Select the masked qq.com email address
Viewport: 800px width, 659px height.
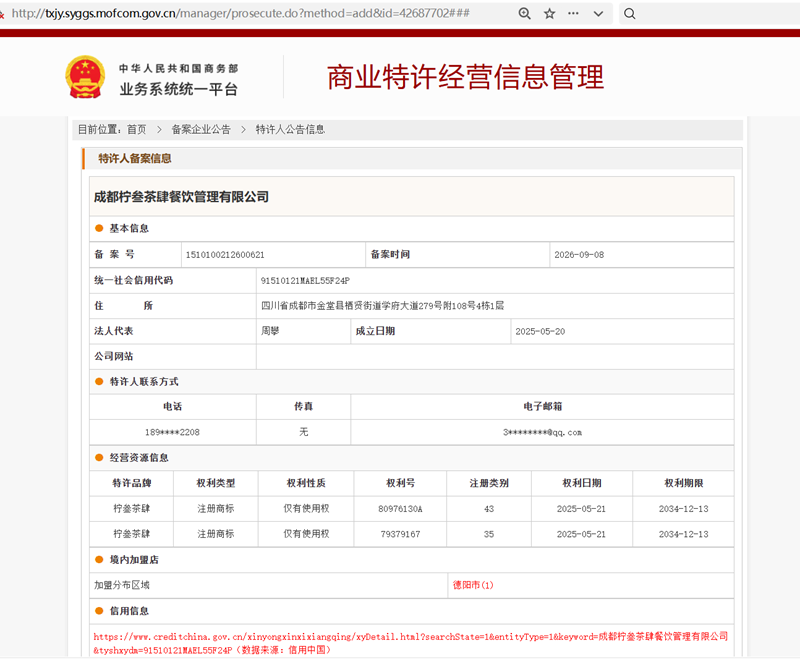(542, 433)
